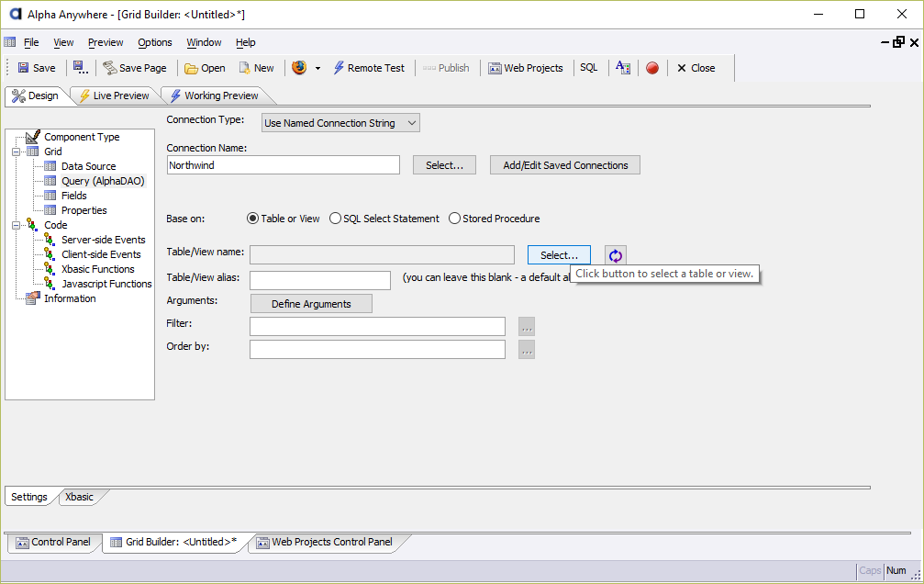Select Server-side Events in the tree
Image resolution: width=924 pixels, height=584 pixels.
(104, 240)
